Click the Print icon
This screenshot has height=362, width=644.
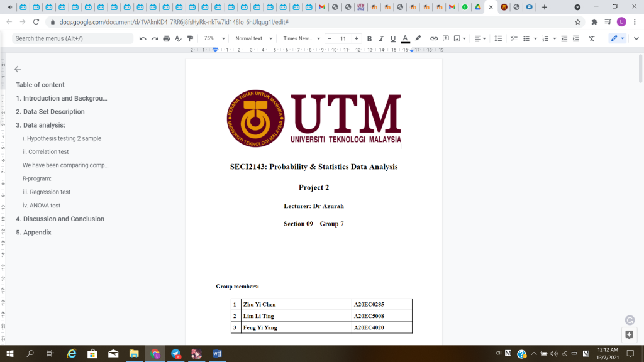[x=167, y=38]
